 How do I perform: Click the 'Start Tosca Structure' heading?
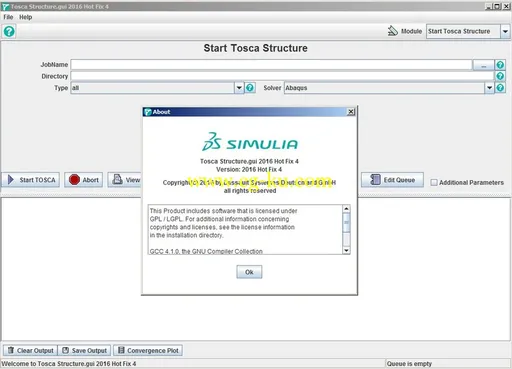click(256, 48)
